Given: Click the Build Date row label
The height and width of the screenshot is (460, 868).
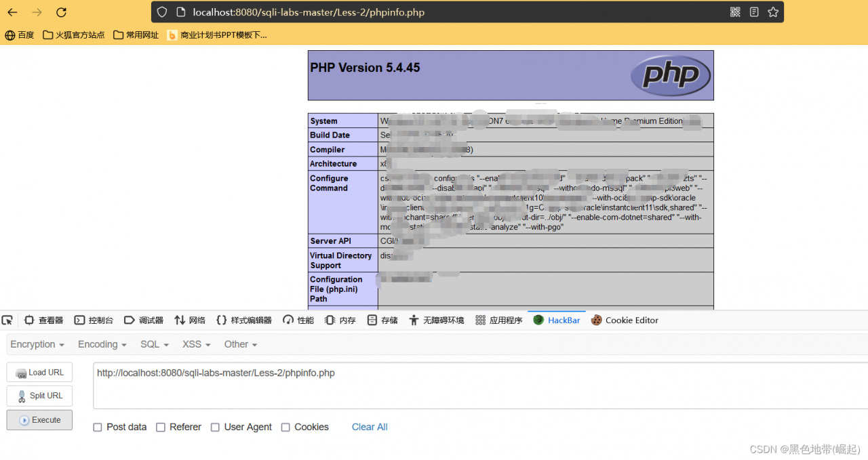Looking at the screenshot, I should (330, 135).
